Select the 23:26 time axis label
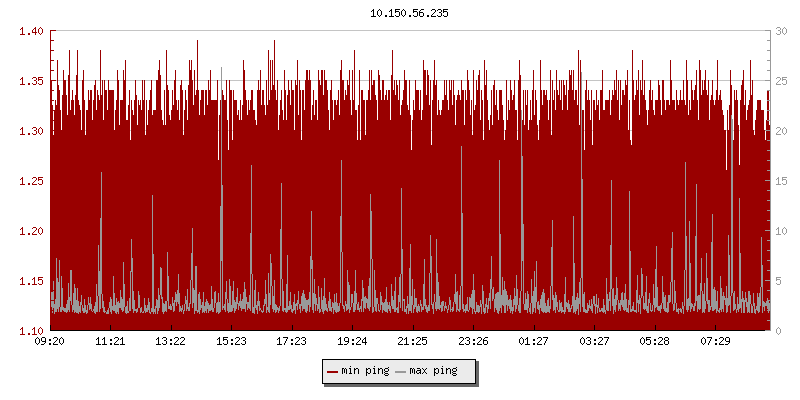Screen dimensions: 800x400 click(473, 342)
